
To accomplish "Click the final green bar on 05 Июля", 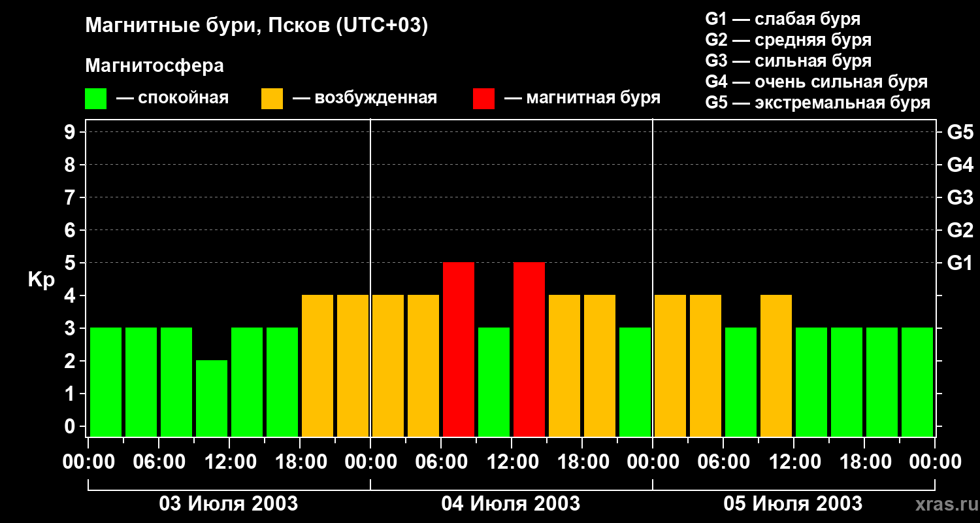I will pos(917,382).
